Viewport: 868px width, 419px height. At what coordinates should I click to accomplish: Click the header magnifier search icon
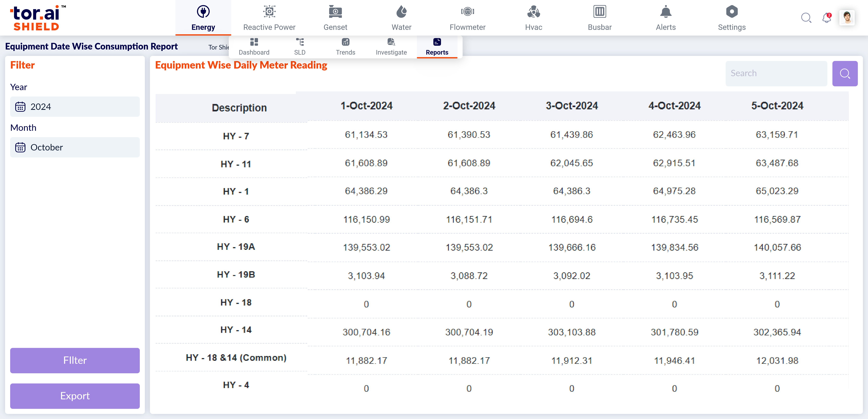[x=806, y=17]
